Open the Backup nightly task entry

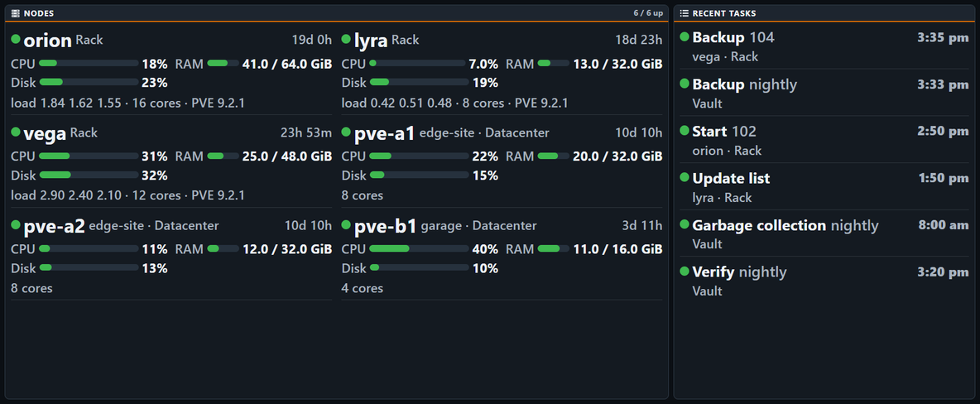coord(824,94)
